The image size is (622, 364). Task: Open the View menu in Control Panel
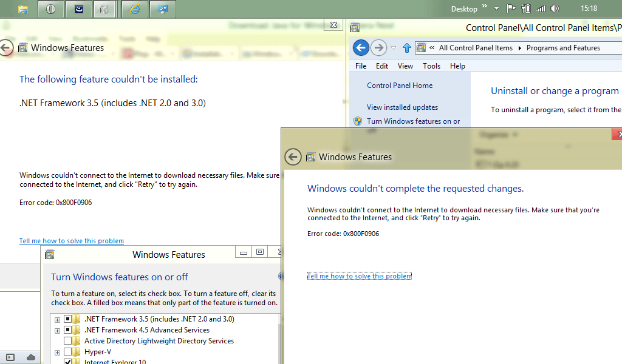(x=405, y=66)
